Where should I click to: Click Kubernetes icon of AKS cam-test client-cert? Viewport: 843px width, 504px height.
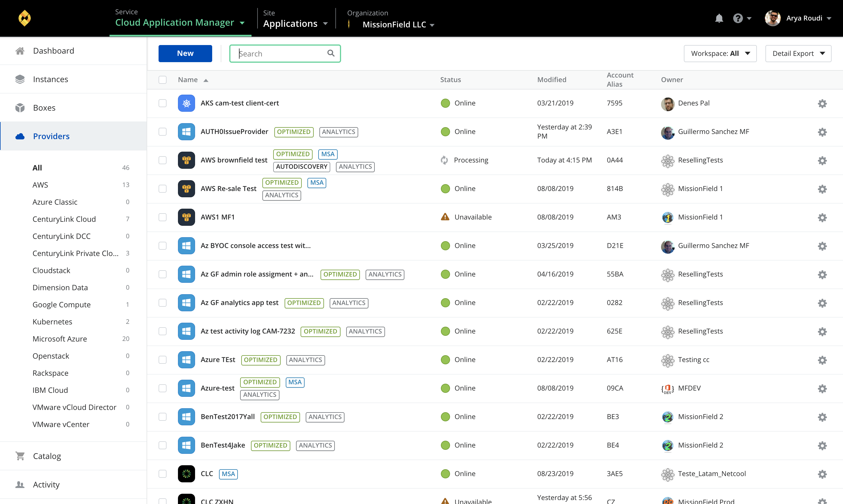(186, 103)
